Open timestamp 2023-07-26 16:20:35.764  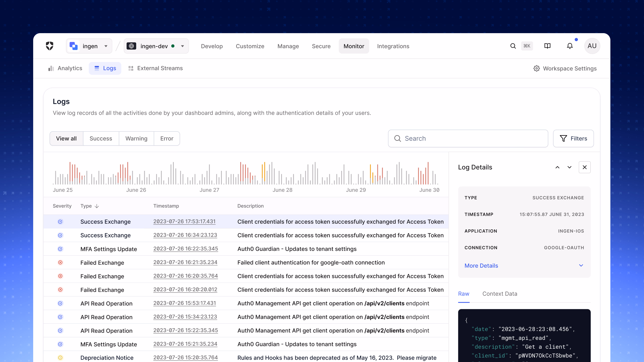pyautogui.click(x=186, y=276)
